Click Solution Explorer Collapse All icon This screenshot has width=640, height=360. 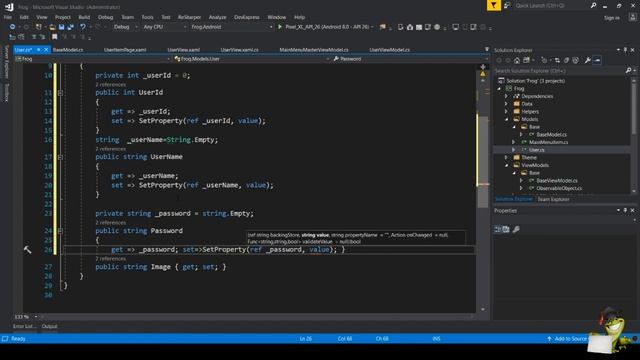point(566,60)
